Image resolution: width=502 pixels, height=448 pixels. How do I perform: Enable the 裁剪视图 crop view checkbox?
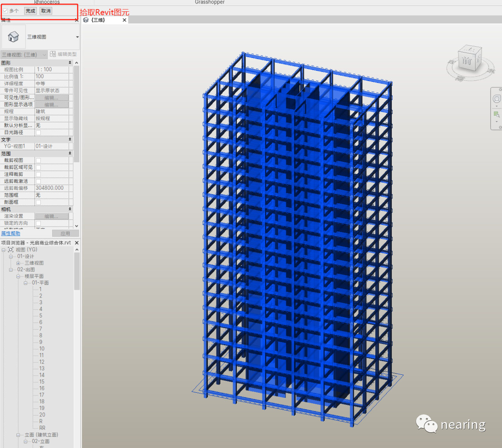[38, 160]
